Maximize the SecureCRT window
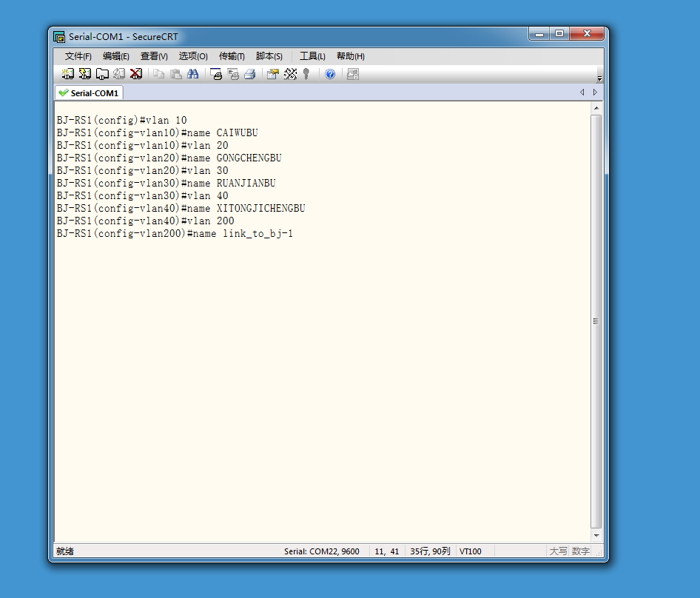 coord(559,34)
